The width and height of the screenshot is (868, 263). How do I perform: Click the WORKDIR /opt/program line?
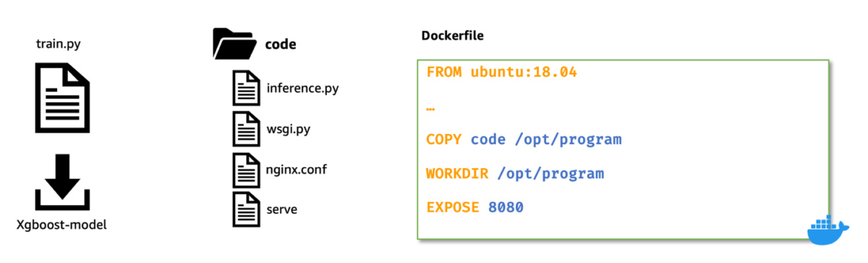click(x=515, y=174)
